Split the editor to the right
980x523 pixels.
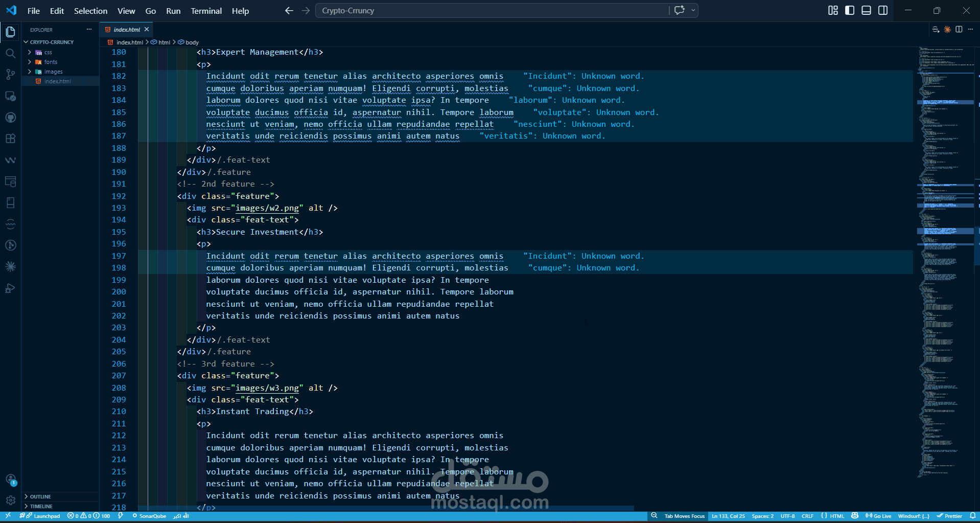[x=959, y=30]
